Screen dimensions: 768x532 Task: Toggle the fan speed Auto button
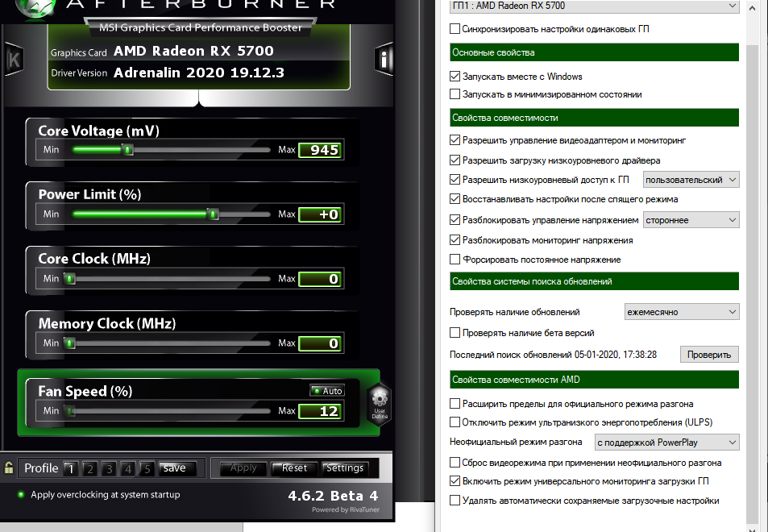coord(327,390)
